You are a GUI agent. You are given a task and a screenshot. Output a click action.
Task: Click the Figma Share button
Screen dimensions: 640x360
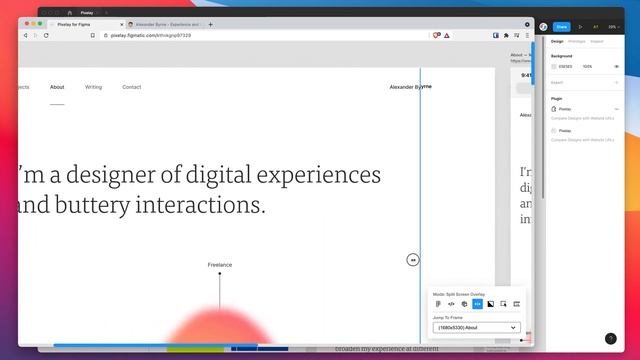click(562, 27)
